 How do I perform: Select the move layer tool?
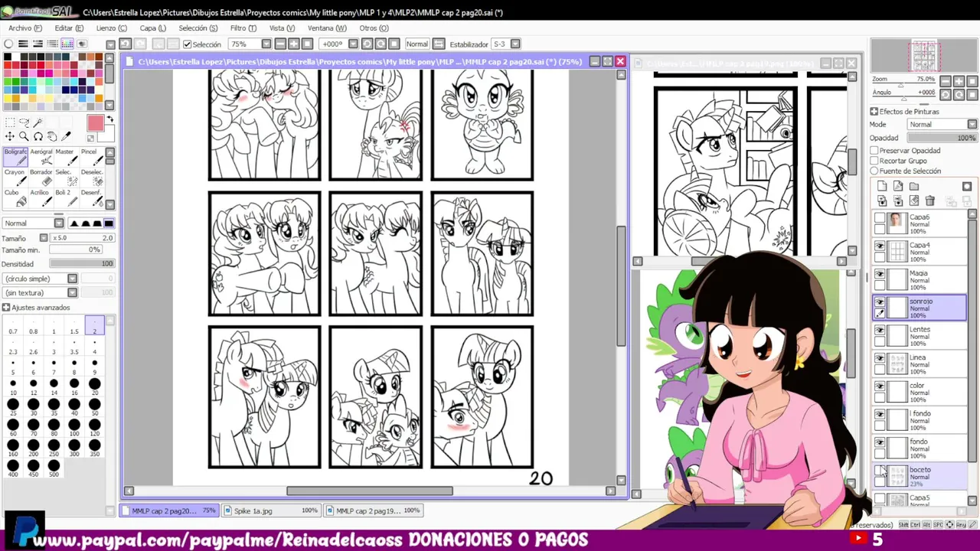pyautogui.click(x=10, y=136)
